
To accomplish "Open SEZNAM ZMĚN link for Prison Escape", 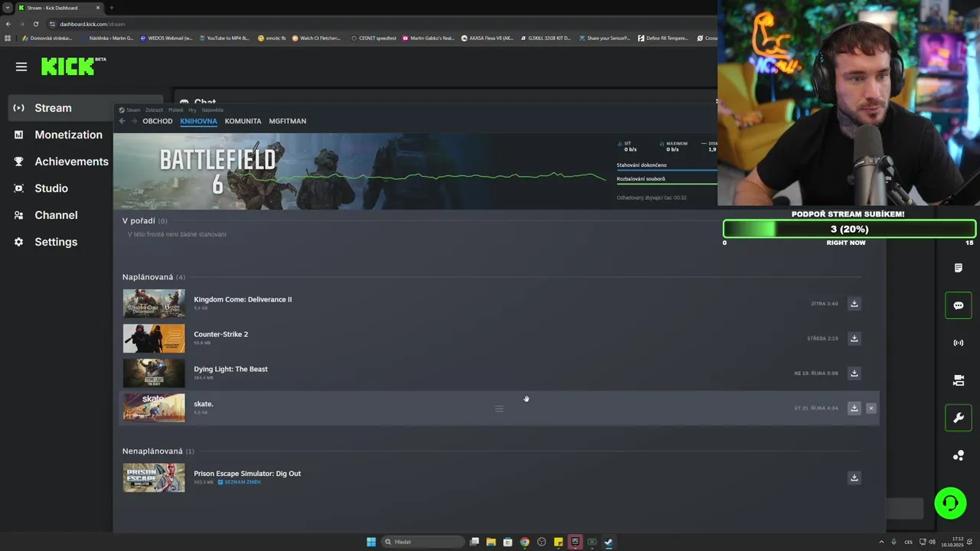I will click(240, 482).
